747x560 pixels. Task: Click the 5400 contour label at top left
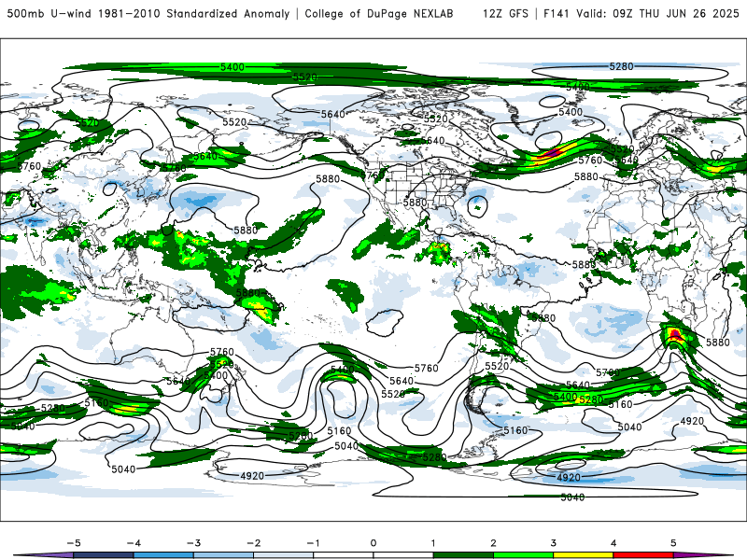[x=233, y=67]
